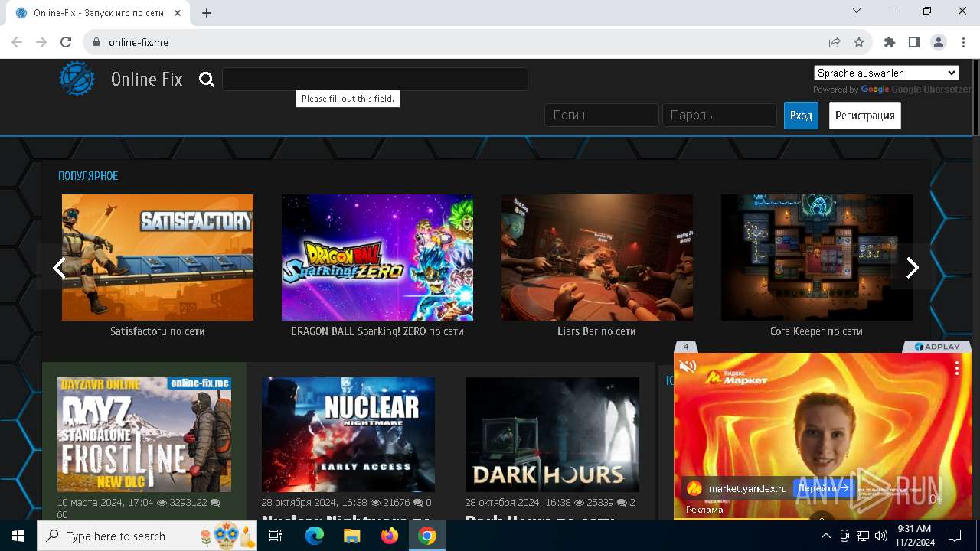Click Liars Bar по сети link

[597, 331]
